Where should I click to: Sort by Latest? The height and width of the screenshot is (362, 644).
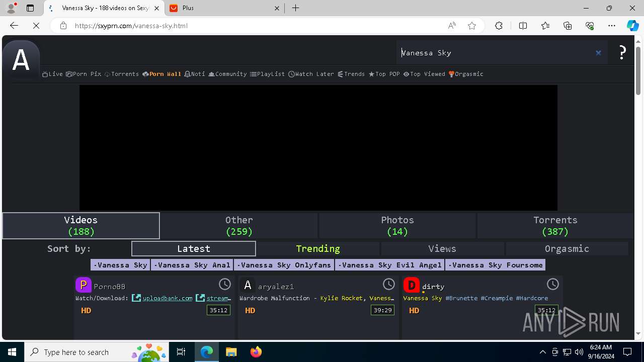coord(194,248)
